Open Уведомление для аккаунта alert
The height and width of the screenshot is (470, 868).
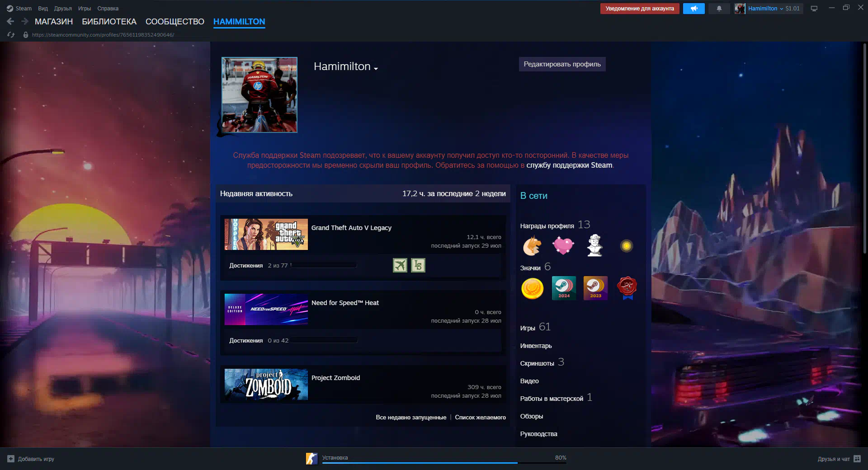(640, 8)
